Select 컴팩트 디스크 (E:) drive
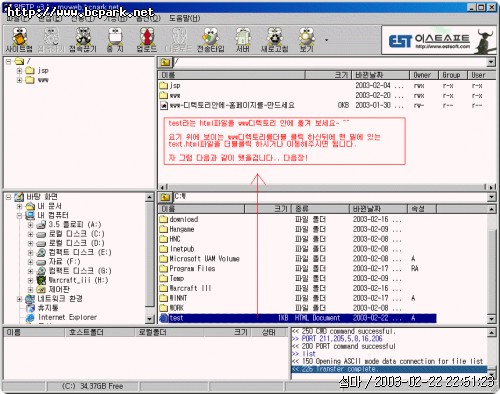500x394 pixels. [80, 252]
